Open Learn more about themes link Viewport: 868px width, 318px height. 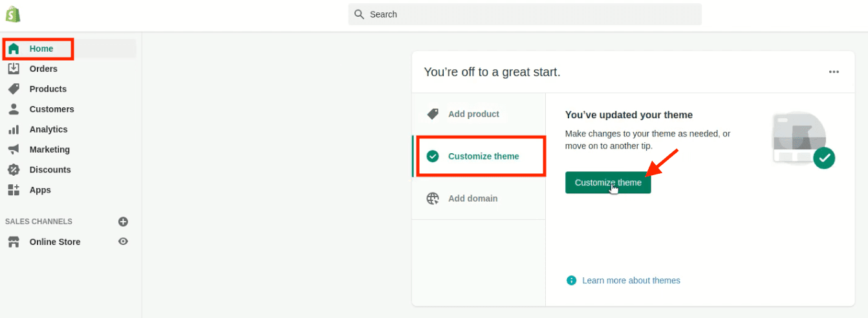point(631,281)
